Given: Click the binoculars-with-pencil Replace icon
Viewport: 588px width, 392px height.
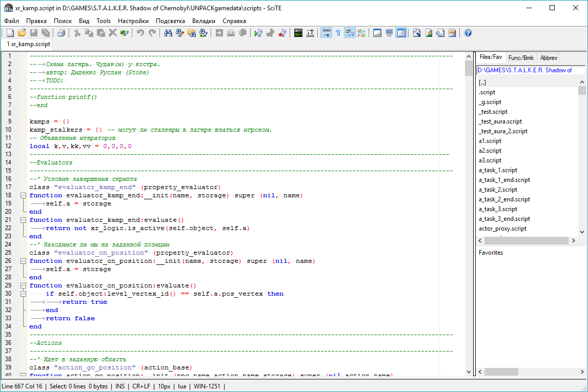Looking at the screenshot, I should point(179,33).
